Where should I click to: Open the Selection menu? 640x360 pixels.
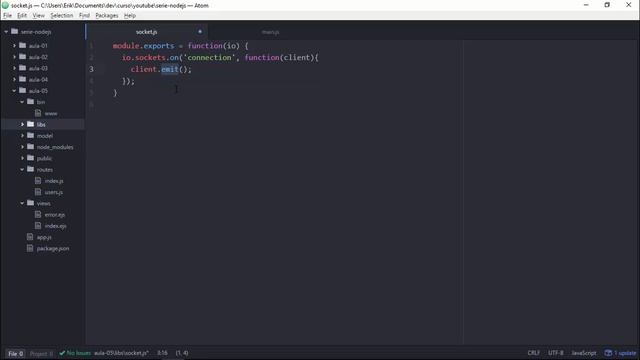click(x=62, y=16)
